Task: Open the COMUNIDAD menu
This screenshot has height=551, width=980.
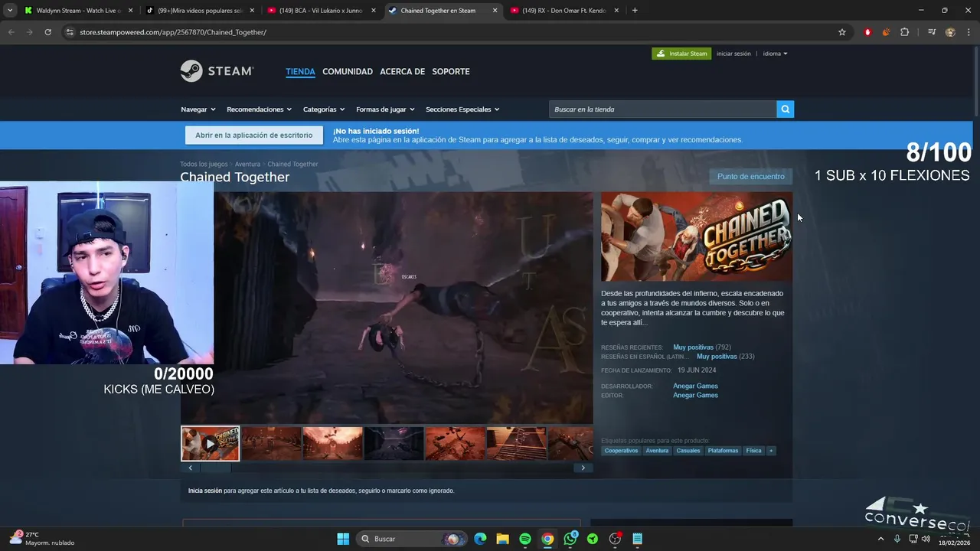Action: 348,71
